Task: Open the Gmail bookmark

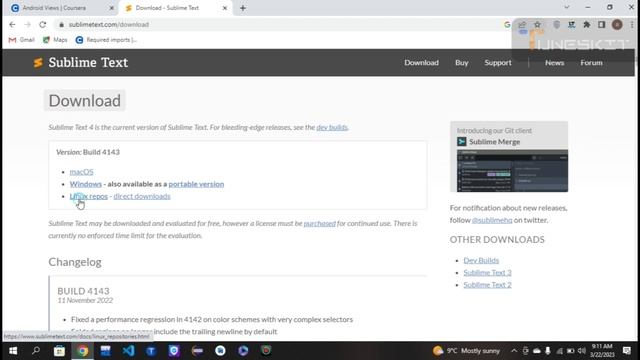Action: point(22,40)
